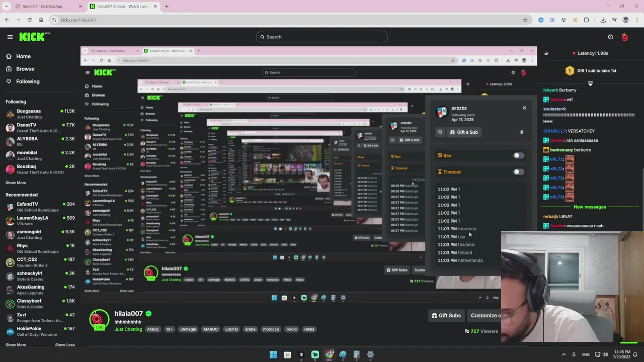
Task: Click hilala007 channel avatar with LIVE badge
Action: click(99, 320)
